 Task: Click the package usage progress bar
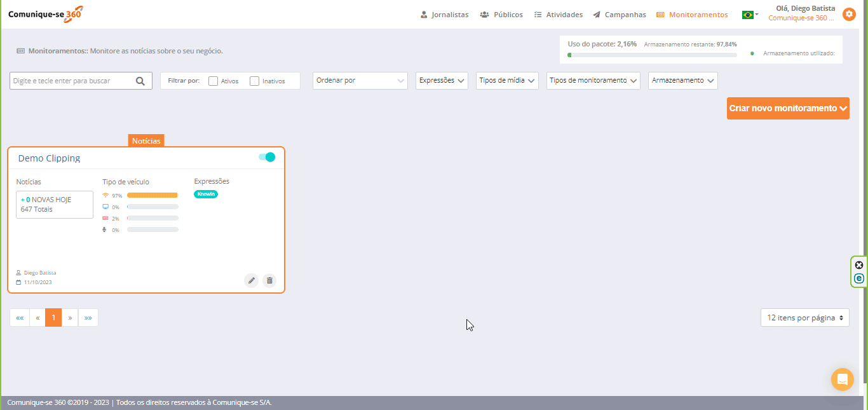pyautogui.click(x=652, y=55)
